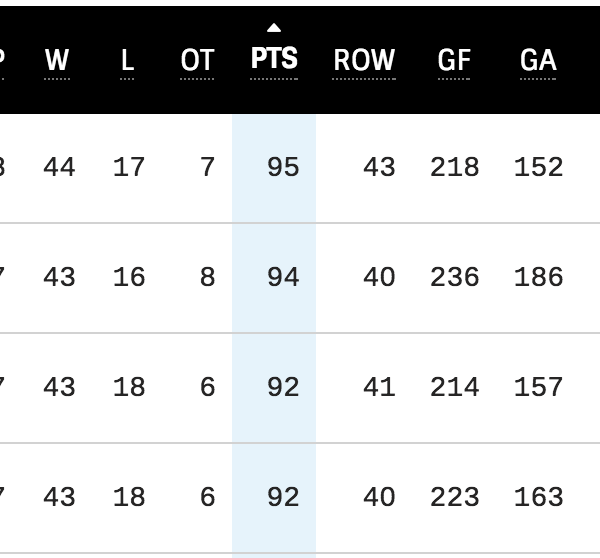Click the PTS column header
600x558 pixels.
click(x=274, y=59)
